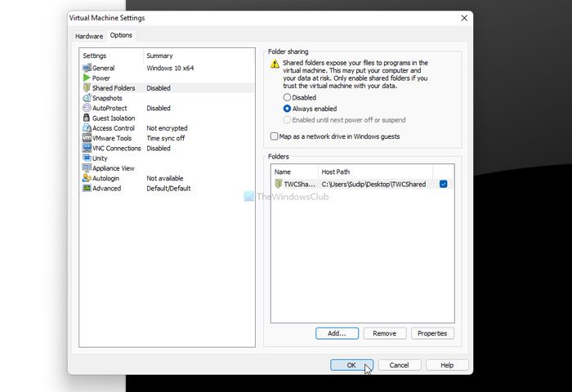Click the TWCSha... folder name cell
Image resolution: width=572 pixels, height=392 pixels.
[x=300, y=184]
